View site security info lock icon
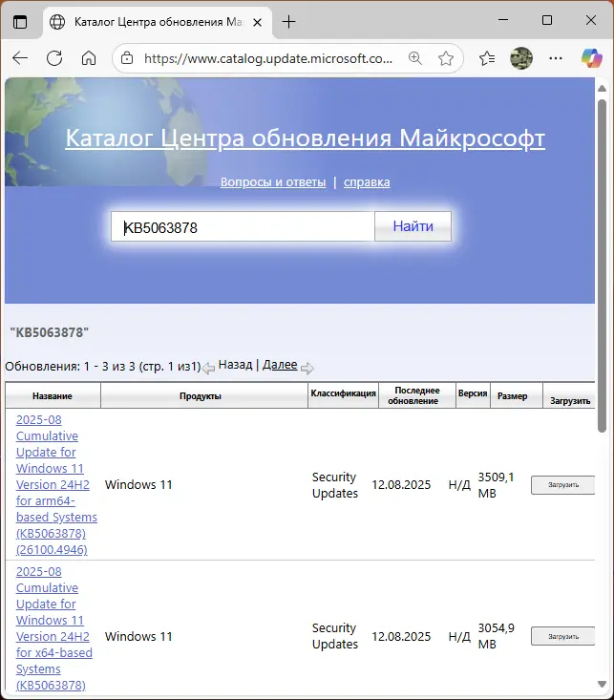Image resolution: width=614 pixels, height=700 pixels. tap(127, 58)
